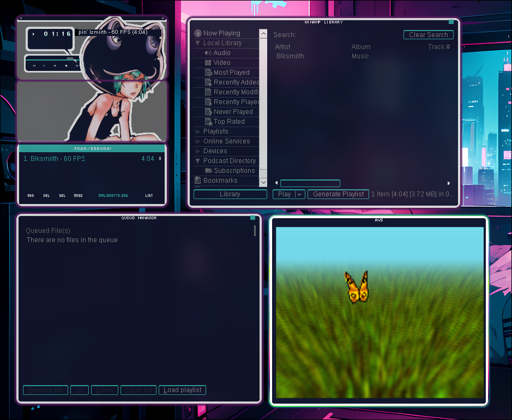
Task: Open the playlist DEL menu
Action: pos(46,196)
